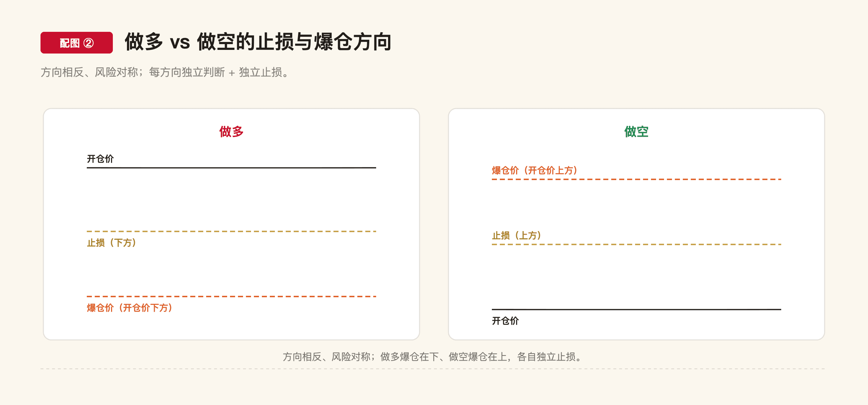Viewport: 868px width, 405px height.
Task: Click the 止损（上方） label
Action: coord(517,235)
